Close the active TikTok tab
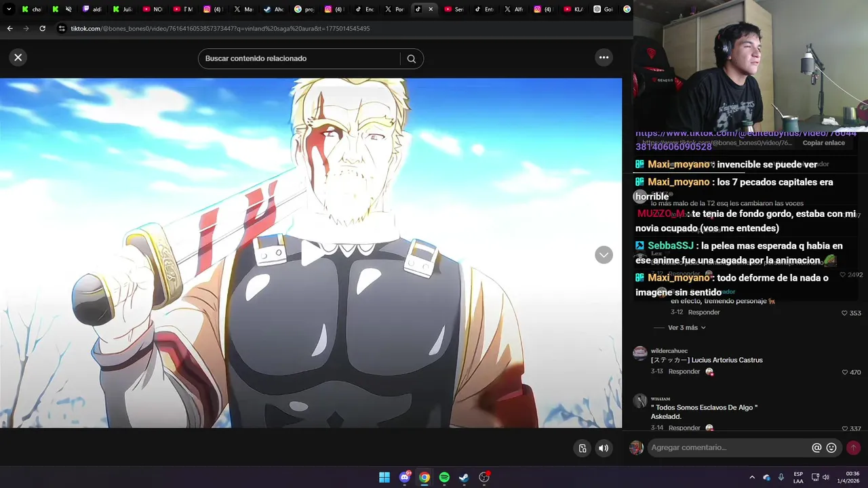This screenshot has width=868, height=488. pos(431,9)
